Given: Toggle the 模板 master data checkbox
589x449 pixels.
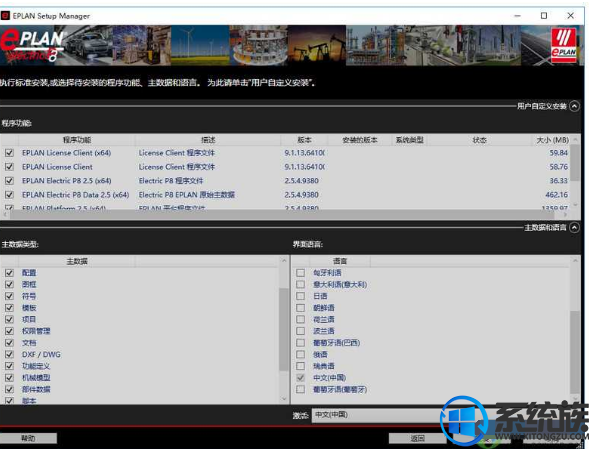Looking at the screenshot, I should point(9,308).
